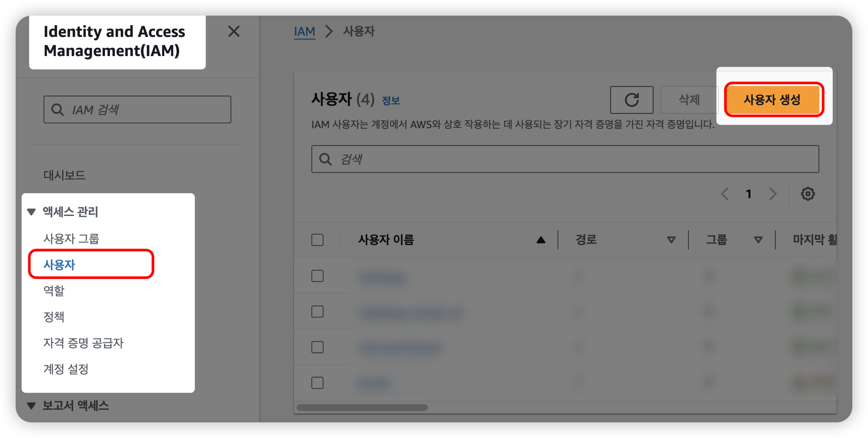Image resolution: width=868 pixels, height=438 pixels.
Task: Click the breadcrumb chevron after IAM
Action: [329, 31]
